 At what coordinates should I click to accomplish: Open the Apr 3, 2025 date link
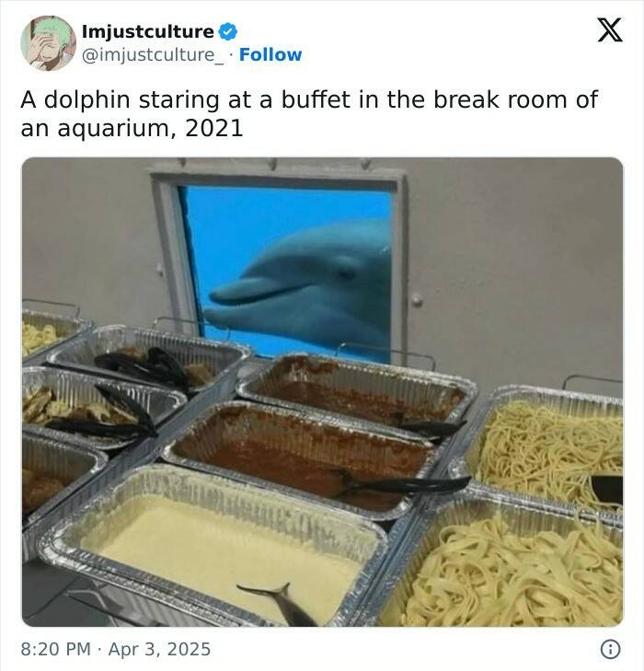click(x=159, y=649)
